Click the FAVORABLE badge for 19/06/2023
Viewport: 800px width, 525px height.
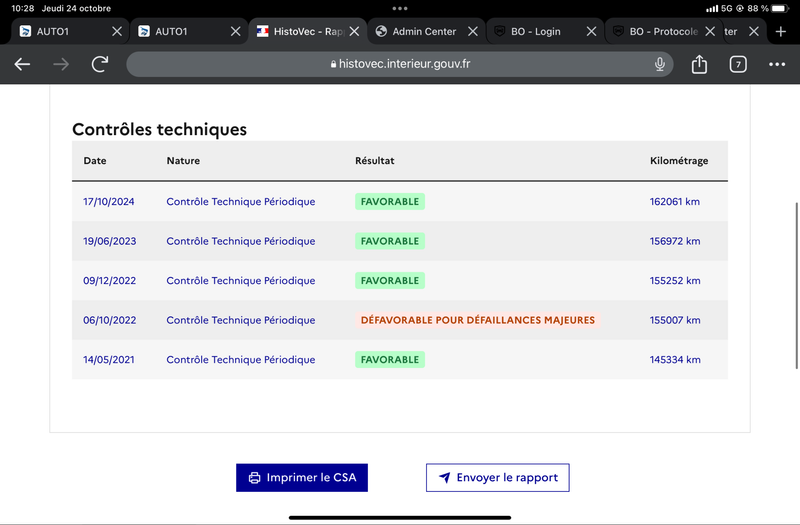pos(390,241)
